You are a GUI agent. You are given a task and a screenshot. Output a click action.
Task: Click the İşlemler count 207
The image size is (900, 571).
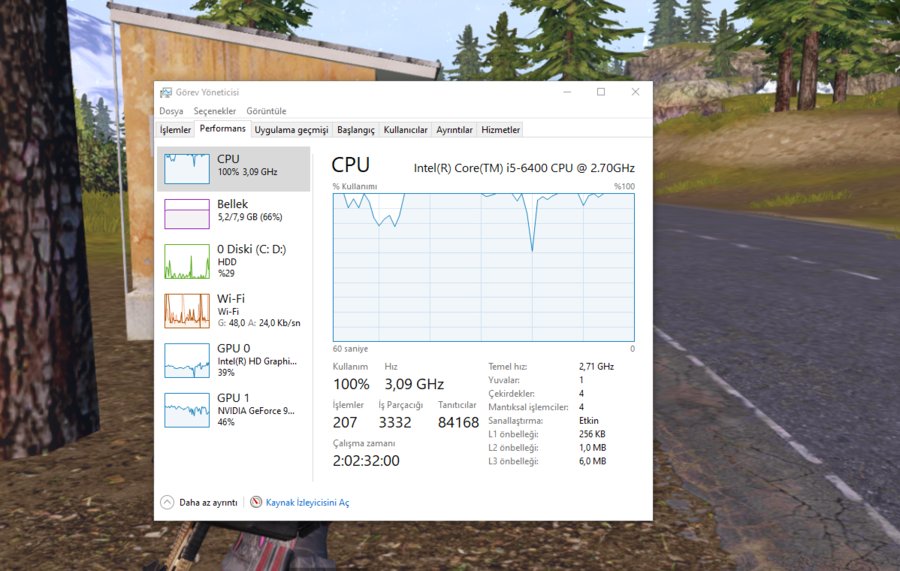pos(345,422)
